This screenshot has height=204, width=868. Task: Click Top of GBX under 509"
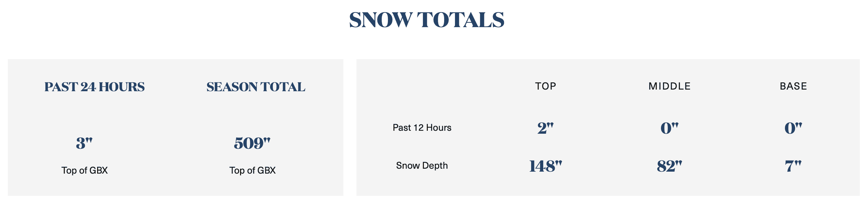coord(252,170)
